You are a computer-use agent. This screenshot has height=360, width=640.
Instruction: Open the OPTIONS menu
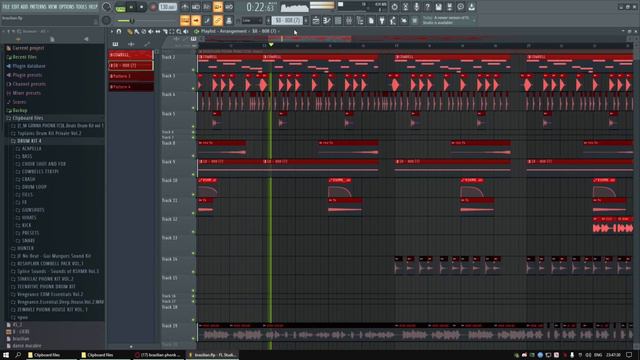pos(68,7)
